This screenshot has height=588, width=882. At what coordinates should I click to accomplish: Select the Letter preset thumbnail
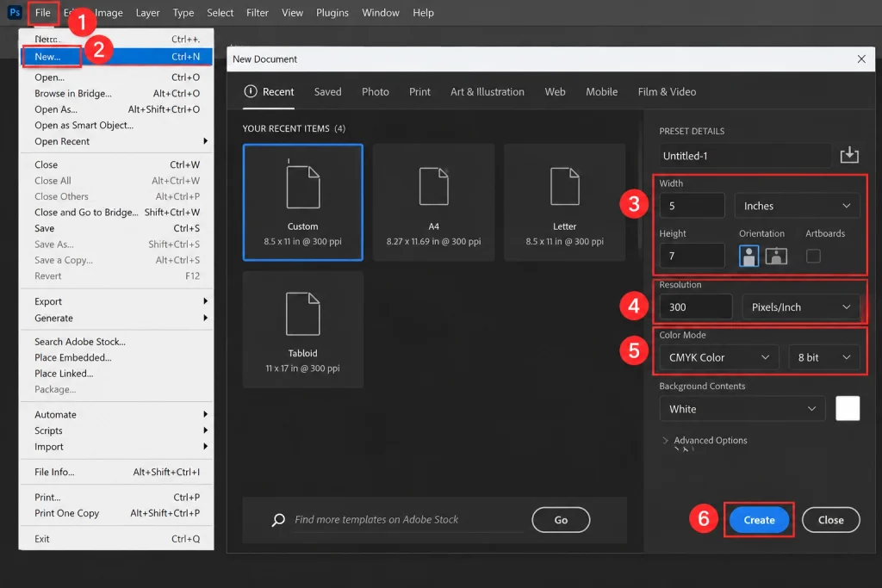tap(565, 202)
